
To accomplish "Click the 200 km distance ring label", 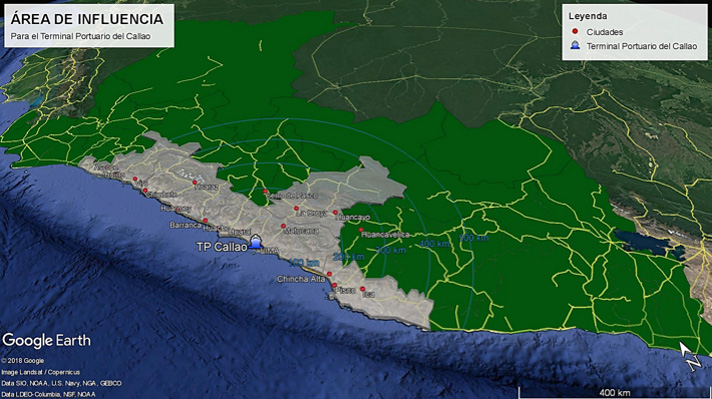I will (348, 257).
